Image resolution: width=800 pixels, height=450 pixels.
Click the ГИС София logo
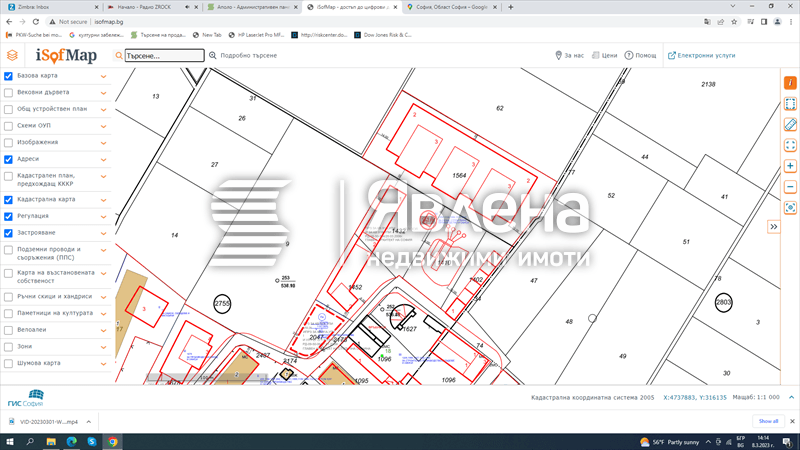[x=26, y=398]
